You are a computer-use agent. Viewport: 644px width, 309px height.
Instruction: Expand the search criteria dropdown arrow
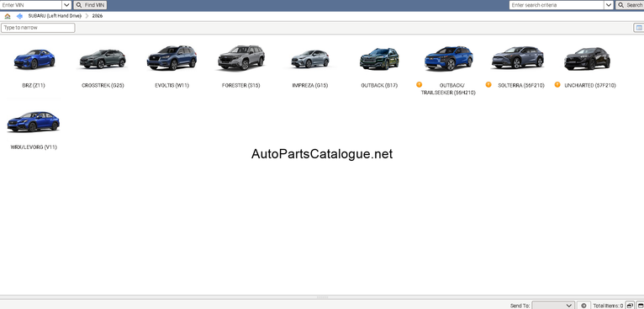tap(609, 5)
